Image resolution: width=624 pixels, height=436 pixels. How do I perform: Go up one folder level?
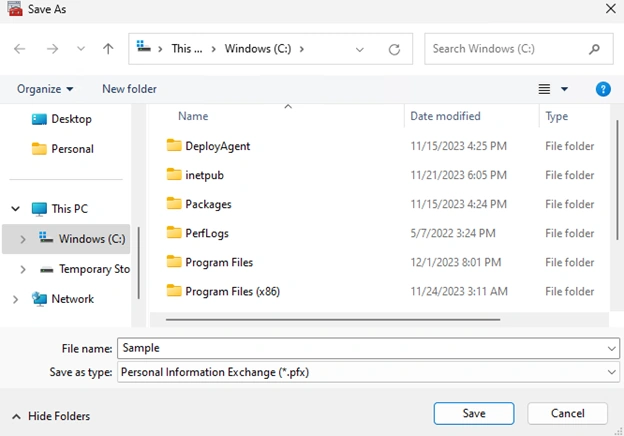coord(108,49)
